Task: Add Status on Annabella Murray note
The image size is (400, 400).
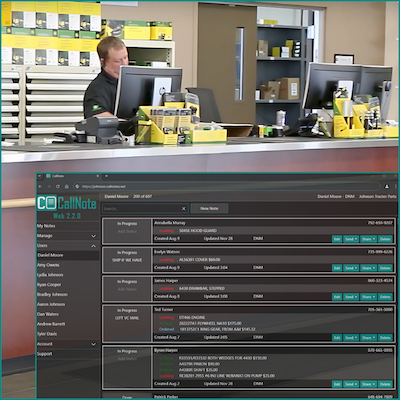Action: pyautogui.click(x=127, y=231)
